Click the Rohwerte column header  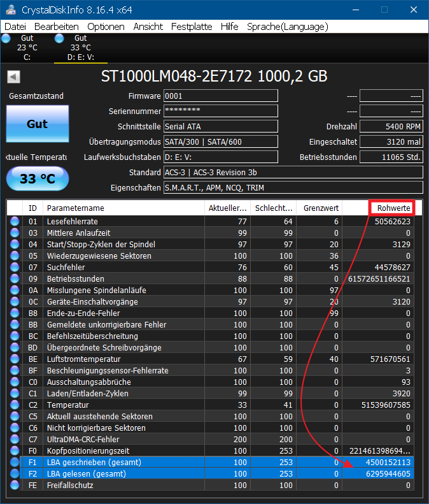378,208
